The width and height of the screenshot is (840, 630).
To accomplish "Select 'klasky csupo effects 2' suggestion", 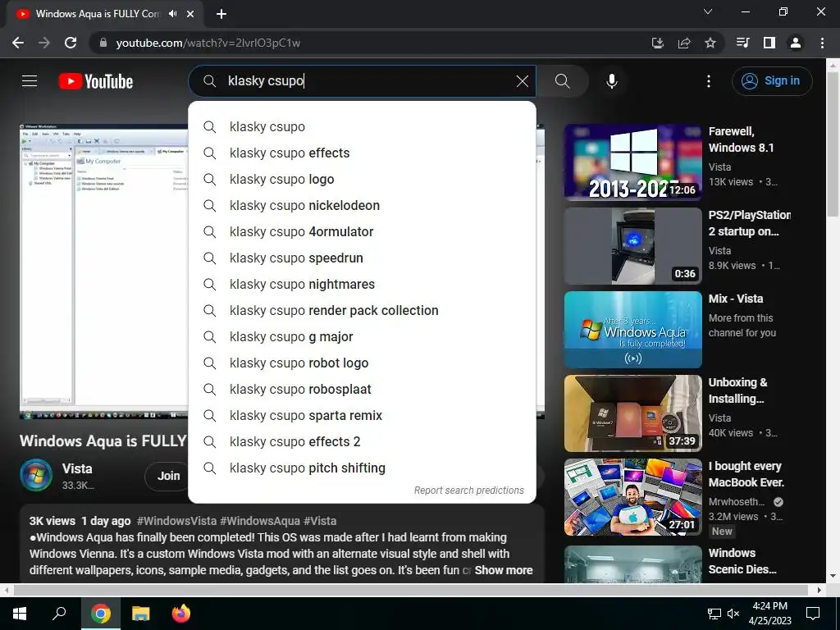I will (362, 442).
